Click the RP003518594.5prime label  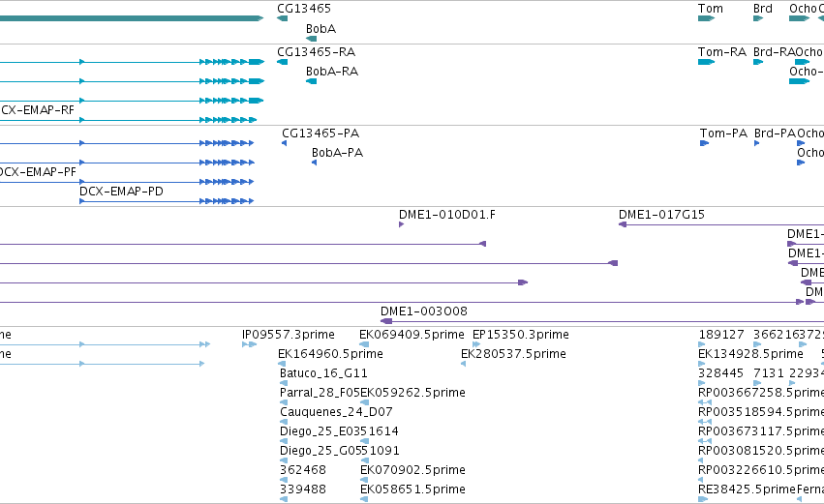(761, 412)
